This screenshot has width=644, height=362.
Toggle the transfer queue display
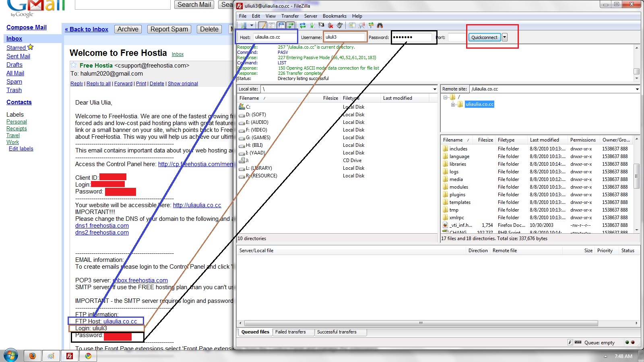pyautogui.click(x=290, y=25)
